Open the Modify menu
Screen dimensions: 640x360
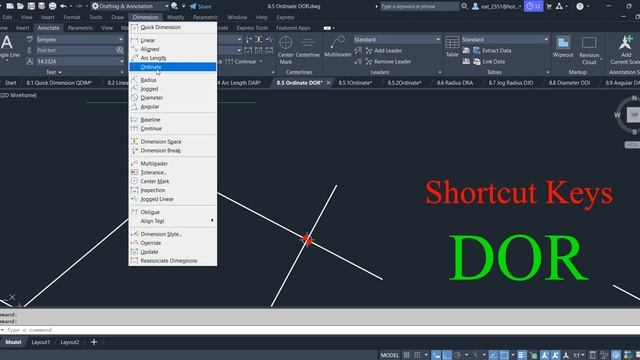click(x=176, y=18)
